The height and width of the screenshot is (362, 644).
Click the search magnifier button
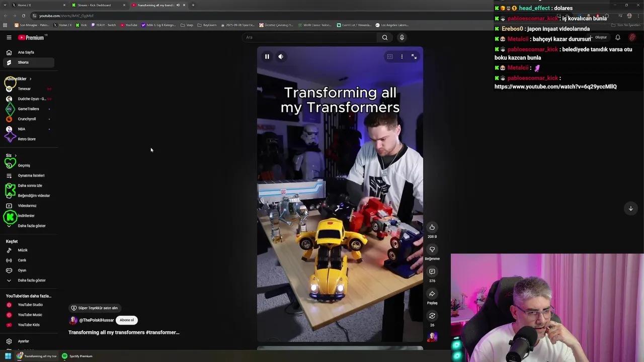[385, 37]
